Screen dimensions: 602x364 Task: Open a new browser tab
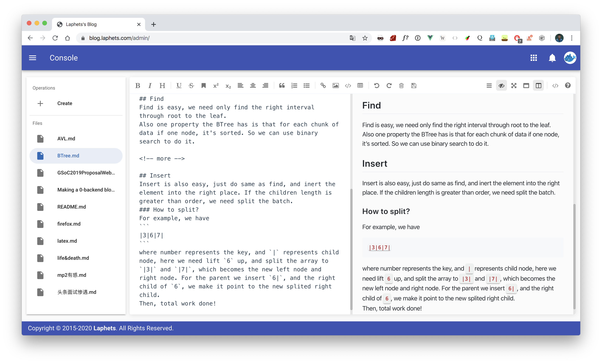tap(153, 24)
